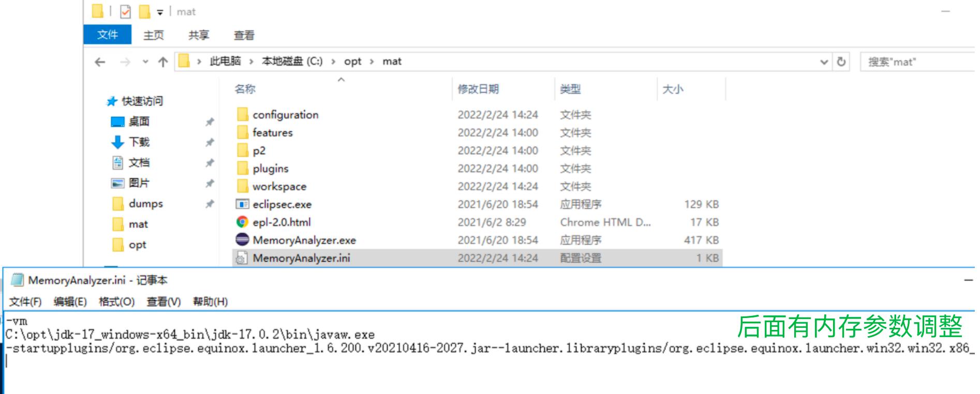The height and width of the screenshot is (394, 980).
Task: Open quick access toolbar customize dropdown
Action: point(160,12)
